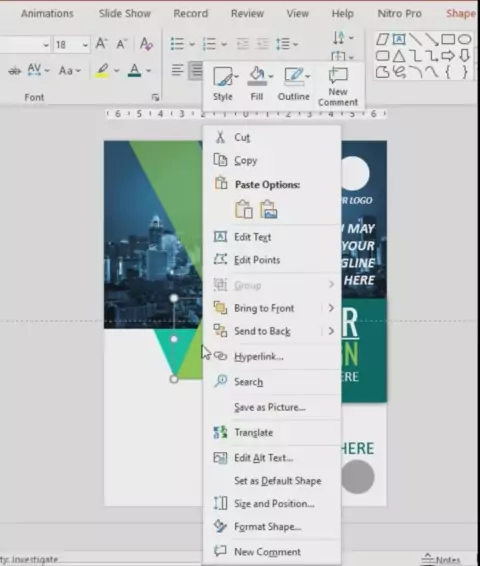Choose the Keep Source Formatting paste icon
Image resolution: width=480 pixels, height=566 pixels.
tap(244, 209)
